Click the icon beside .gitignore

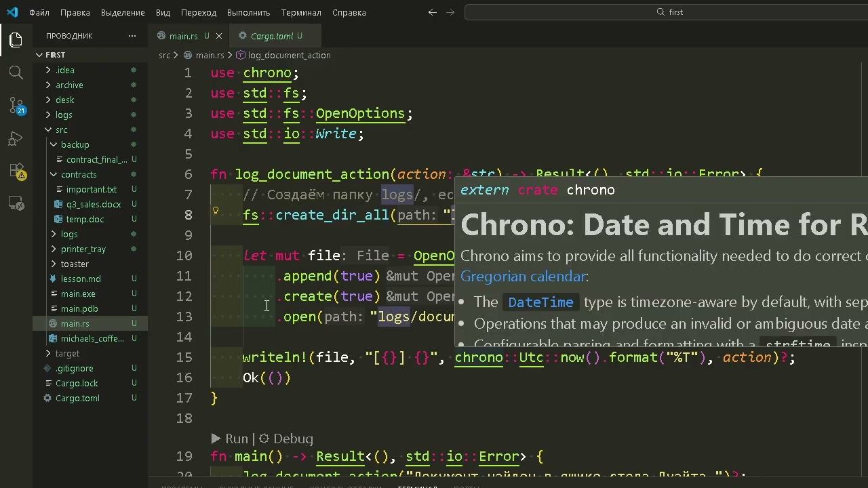47,368
